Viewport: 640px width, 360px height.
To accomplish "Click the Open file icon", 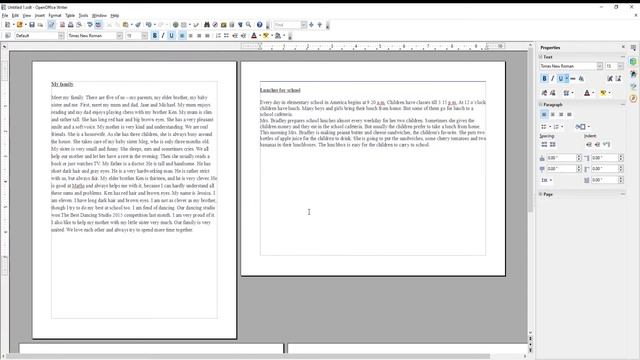I will tap(19, 25).
